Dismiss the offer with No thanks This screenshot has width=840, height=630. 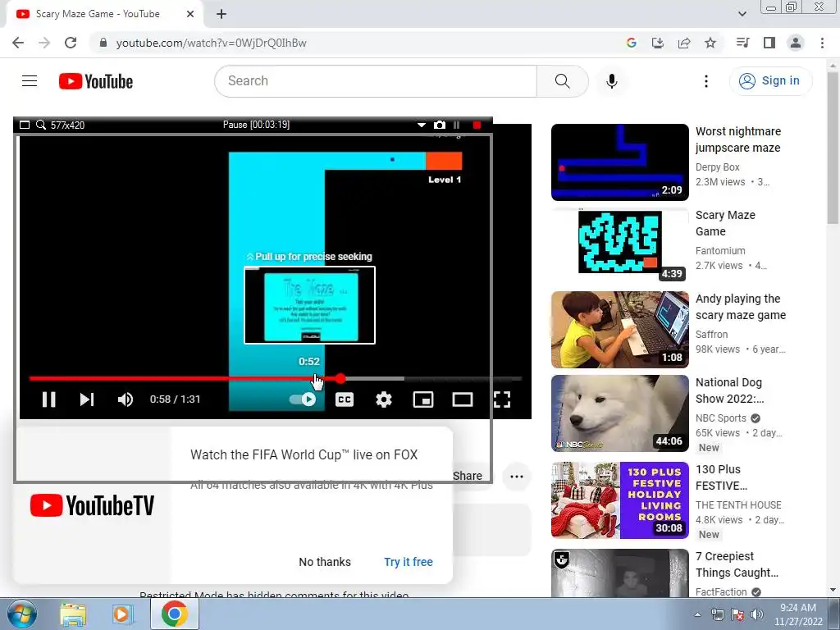click(x=325, y=562)
